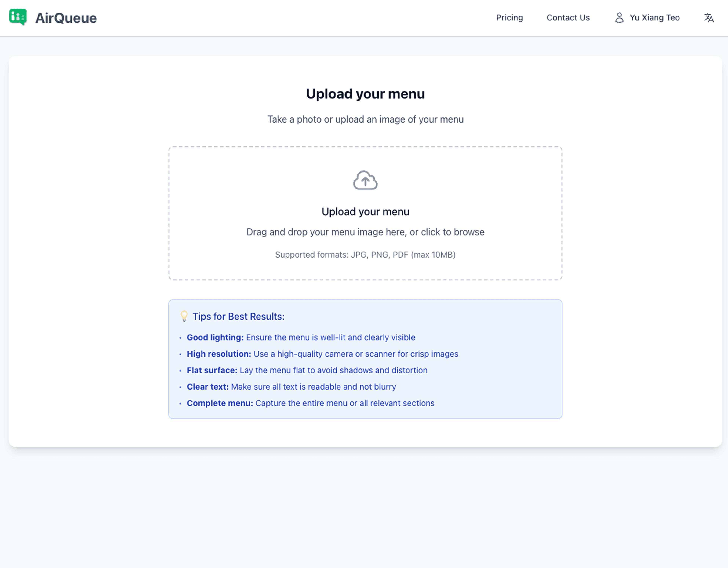The height and width of the screenshot is (568, 728).
Task: Click the Flat surface tip
Action: 307,370
